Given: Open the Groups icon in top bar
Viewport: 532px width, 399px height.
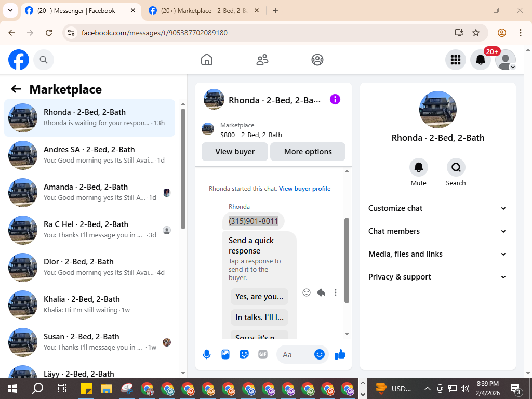Looking at the screenshot, I should tap(317, 60).
